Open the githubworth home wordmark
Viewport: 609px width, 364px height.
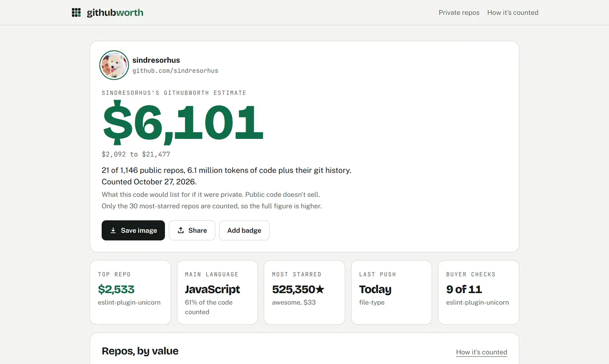click(115, 12)
